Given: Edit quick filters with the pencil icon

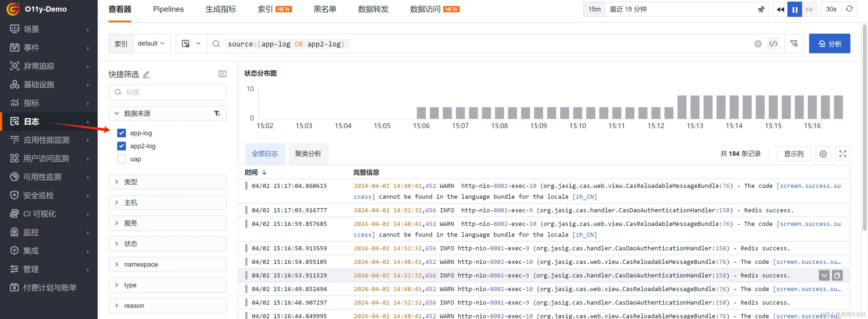Looking at the screenshot, I should 146,75.
